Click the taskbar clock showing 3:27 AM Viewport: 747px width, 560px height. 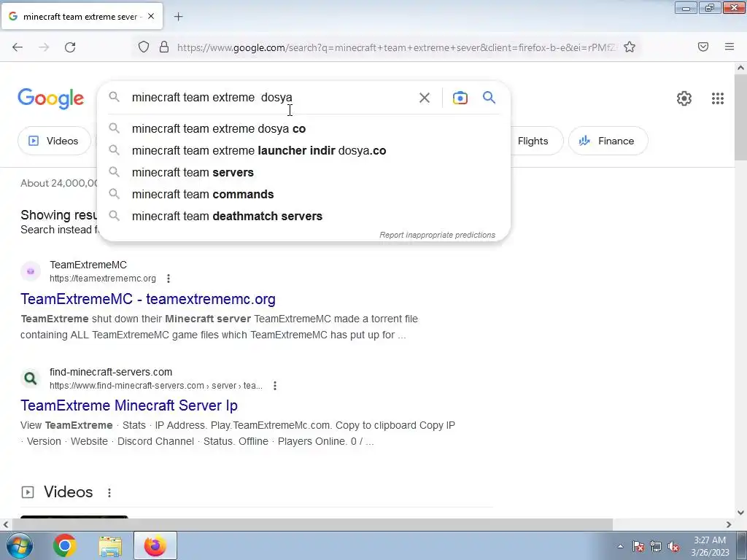pos(710,546)
